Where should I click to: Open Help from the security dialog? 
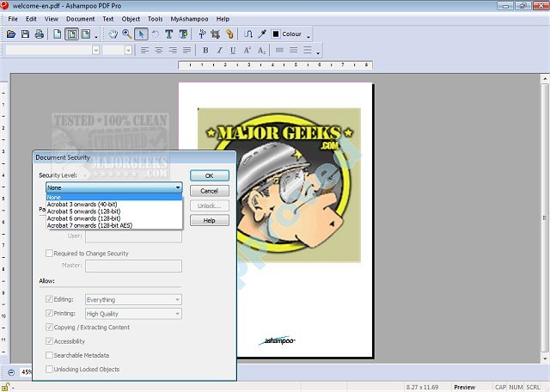click(210, 220)
